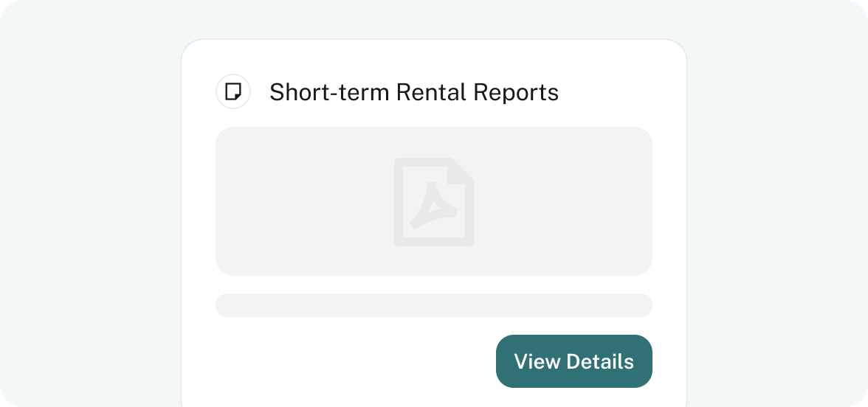Select the right side of the gray preview panel

tap(563, 201)
